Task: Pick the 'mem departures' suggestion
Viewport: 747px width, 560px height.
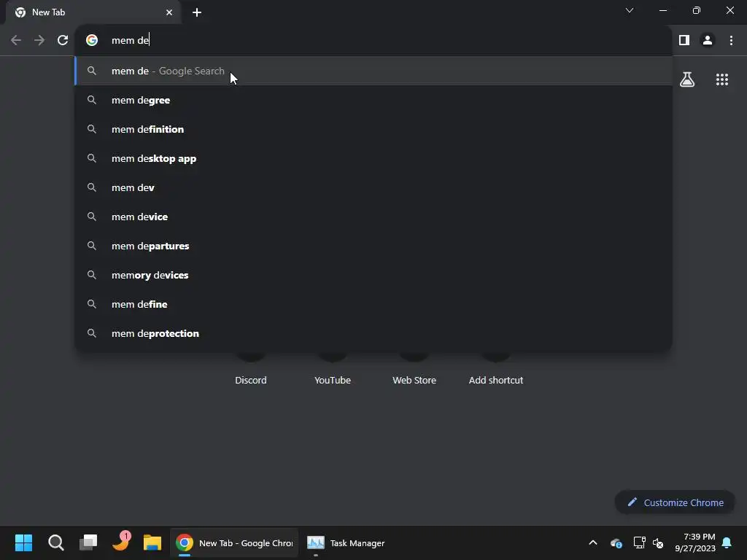Action: pyautogui.click(x=373, y=246)
